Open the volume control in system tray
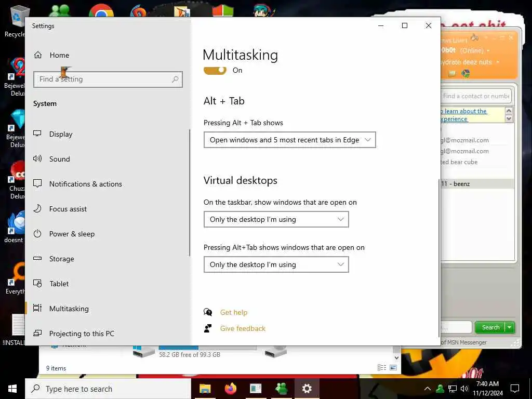Viewport: 532px width, 399px height. click(464, 389)
